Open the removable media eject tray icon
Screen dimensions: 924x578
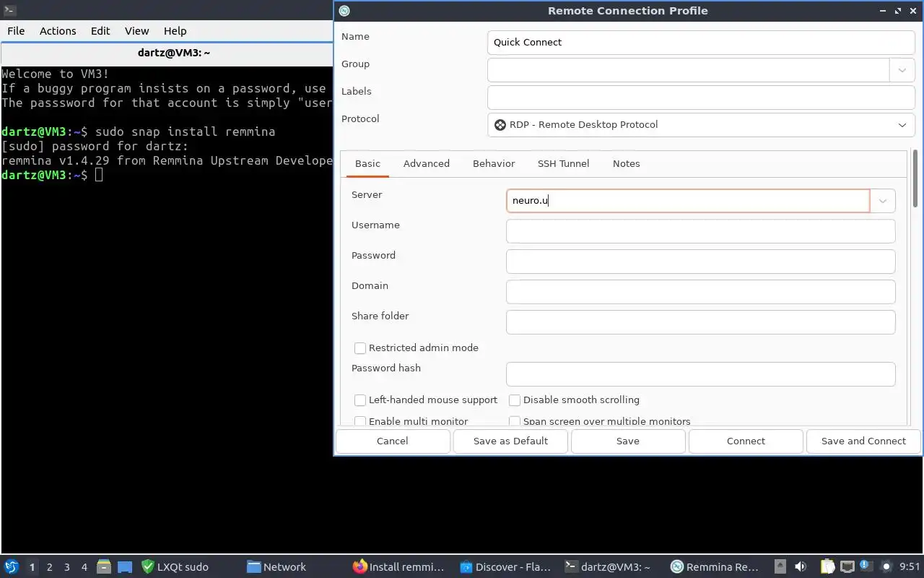click(x=780, y=567)
